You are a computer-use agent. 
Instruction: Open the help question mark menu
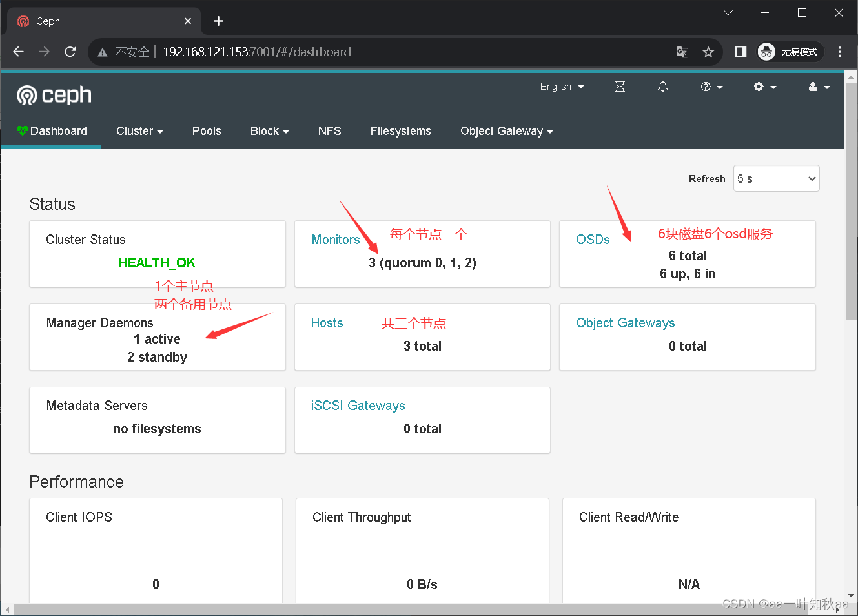(711, 87)
